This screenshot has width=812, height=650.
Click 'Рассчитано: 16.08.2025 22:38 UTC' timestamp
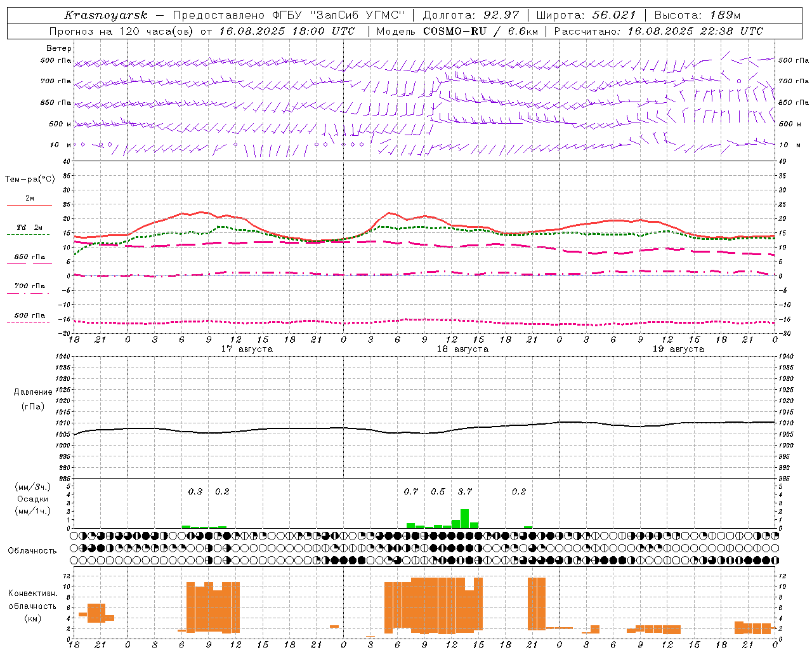coord(658,31)
